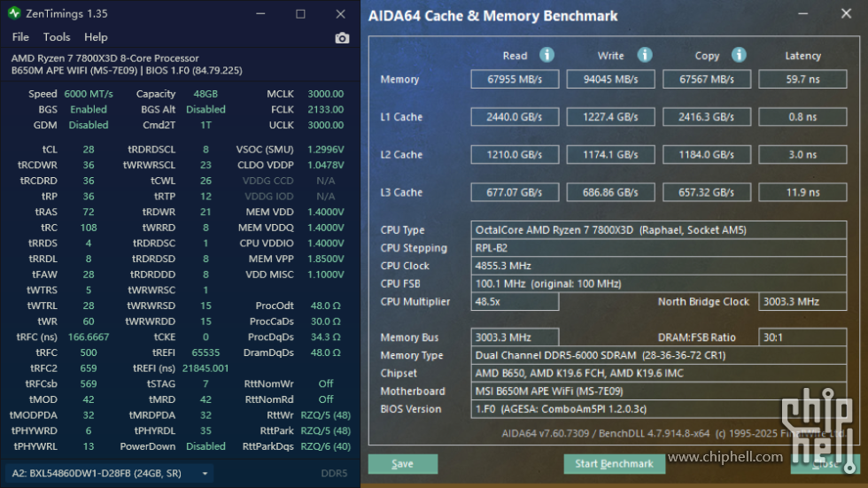Click the tCL value 28
868x488 pixels.
pos(89,150)
